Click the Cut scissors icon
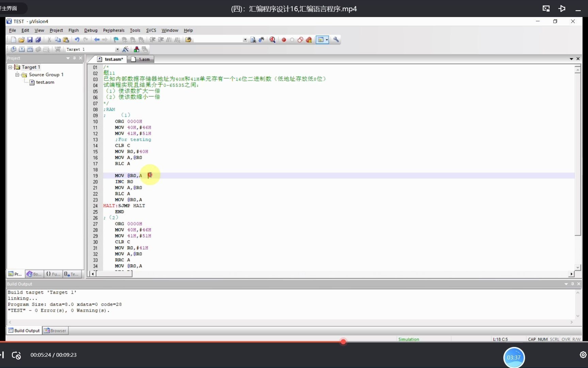 [x=49, y=40]
